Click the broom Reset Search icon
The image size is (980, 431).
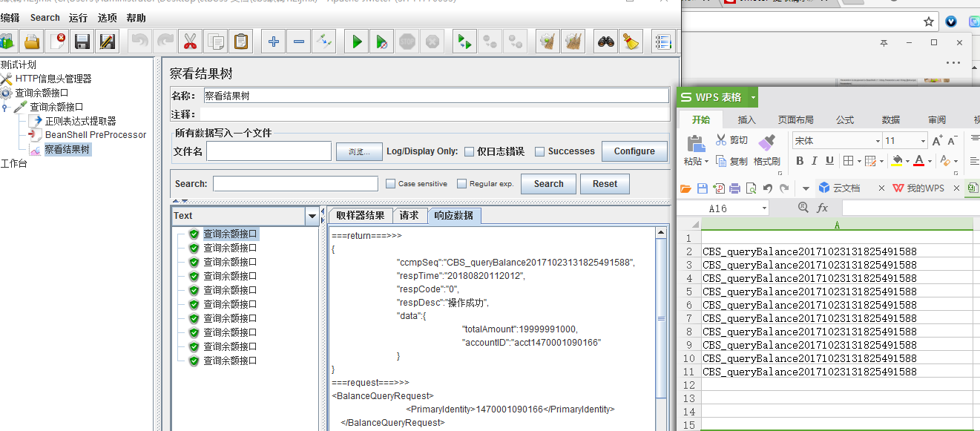[631, 42]
